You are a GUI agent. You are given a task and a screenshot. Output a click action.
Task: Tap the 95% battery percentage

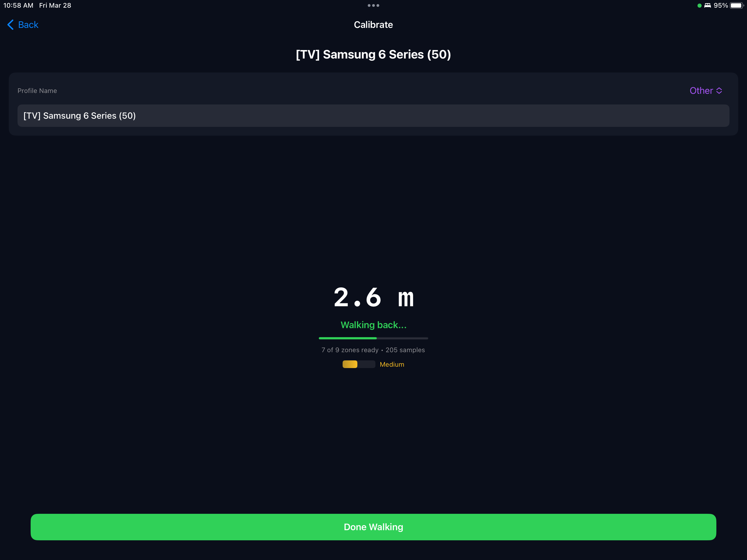721,5
